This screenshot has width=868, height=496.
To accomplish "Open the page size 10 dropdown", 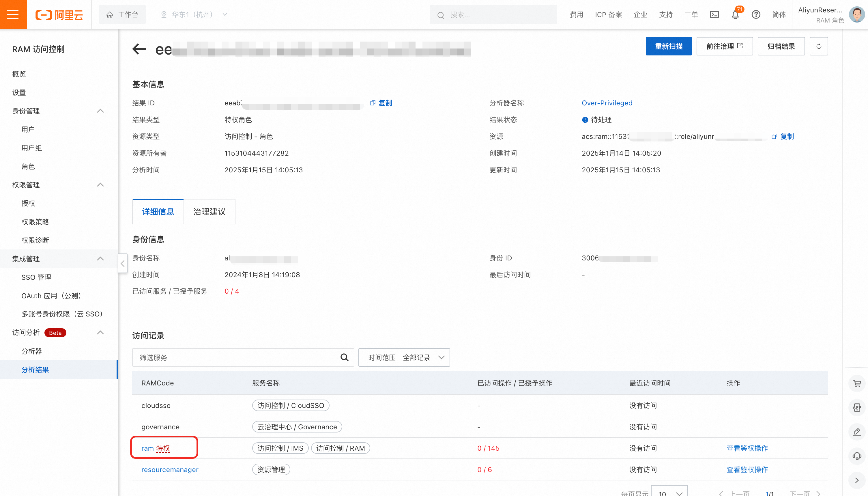I will 669,491.
